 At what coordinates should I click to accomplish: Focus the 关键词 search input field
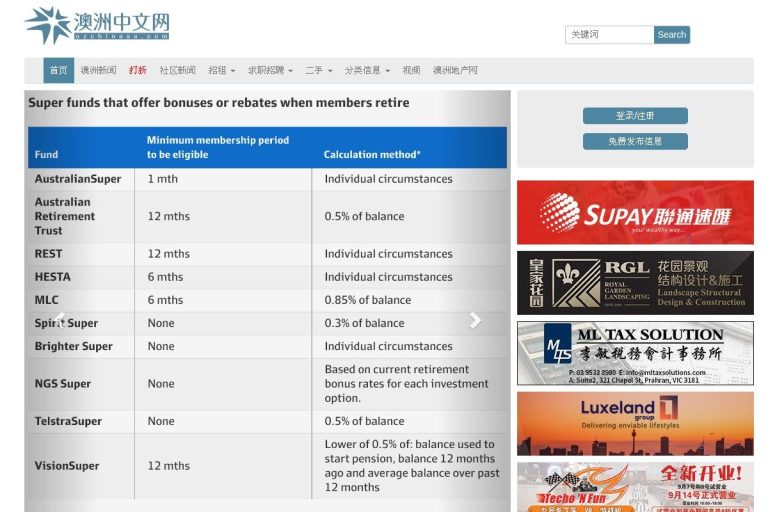[609, 35]
